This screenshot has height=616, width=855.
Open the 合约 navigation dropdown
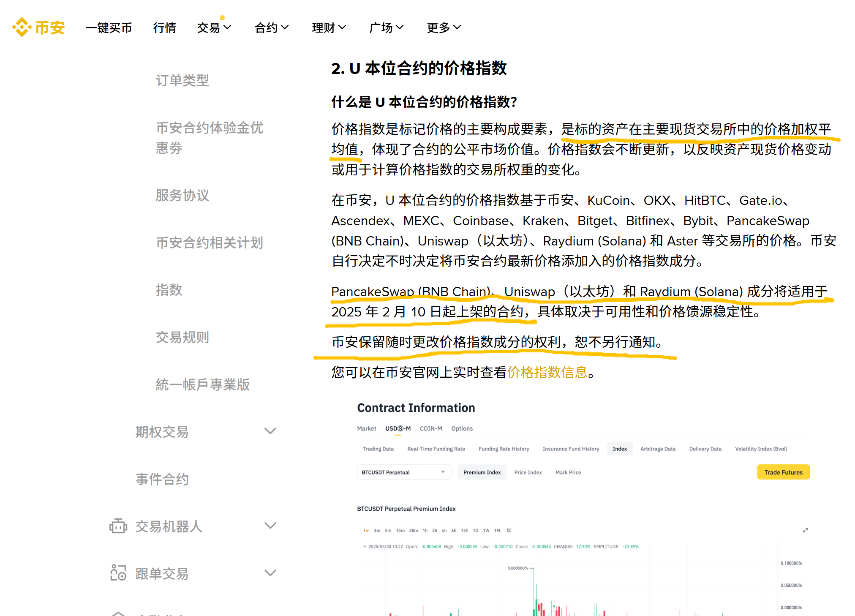pyautogui.click(x=271, y=28)
